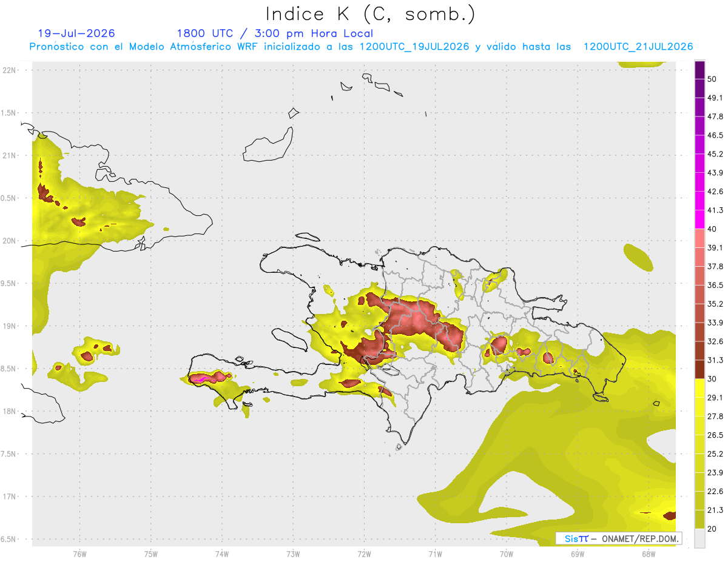Select the "19-Jul-2026" date label
Viewport: 728px width, 562px height.
[x=76, y=33]
